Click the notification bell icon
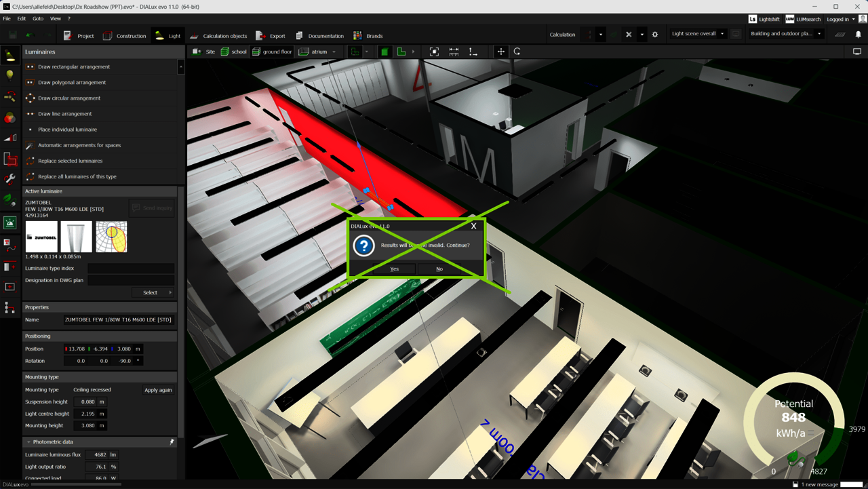Image resolution: width=868 pixels, height=489 pixels. [x=858, y=35]
